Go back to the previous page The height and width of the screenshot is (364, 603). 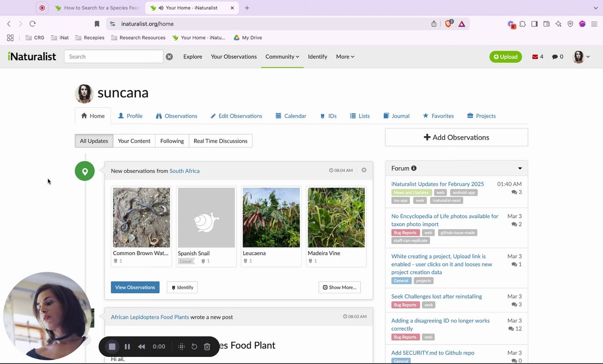click(9, 24)
